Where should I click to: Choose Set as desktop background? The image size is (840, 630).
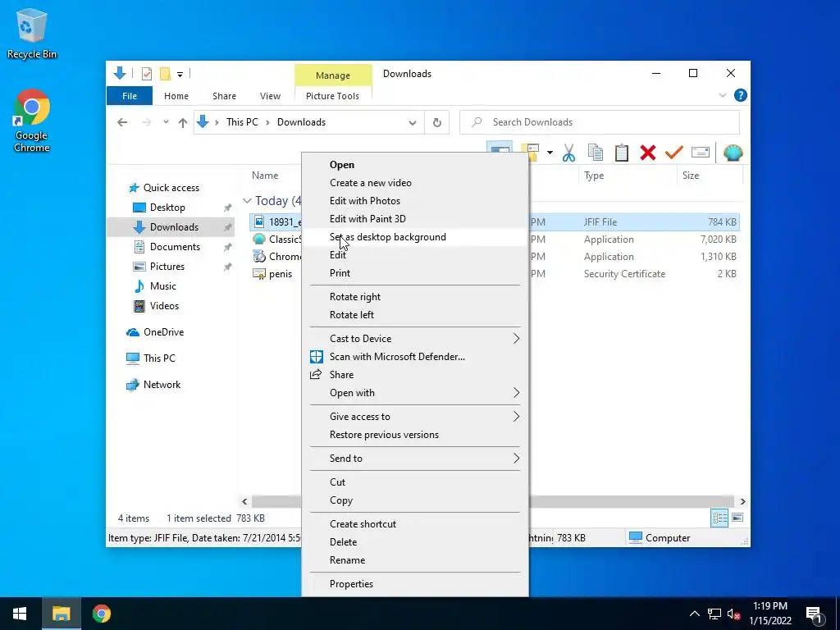pos(415,237)
